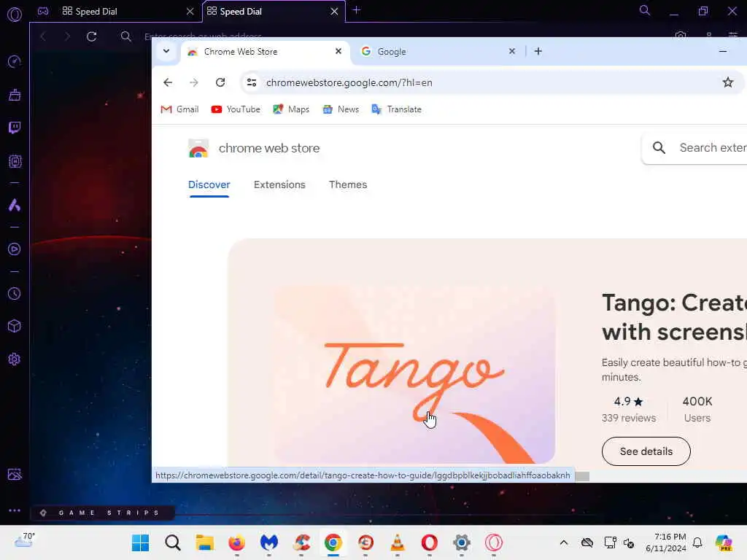Close the Chrome Web Store tab

338,51
